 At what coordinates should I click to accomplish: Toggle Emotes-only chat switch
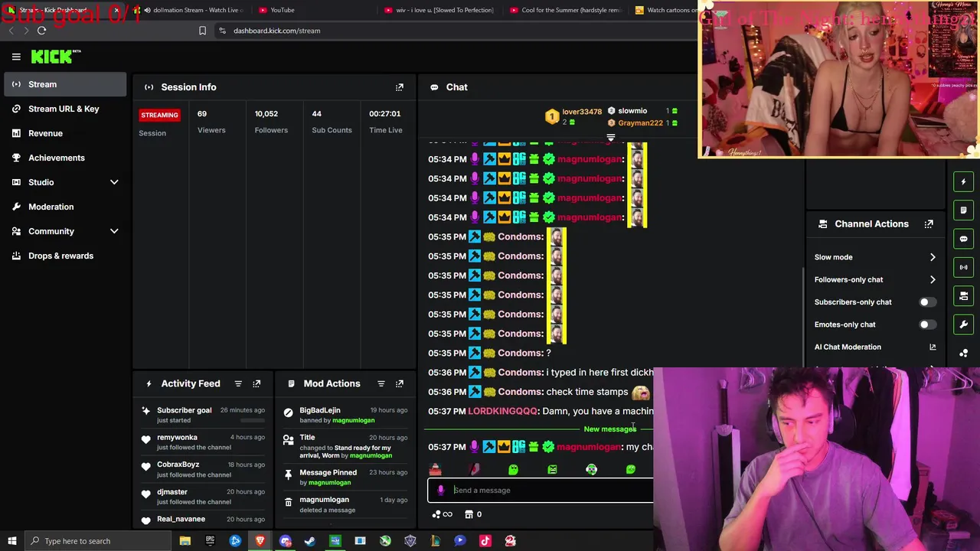click(x=926, y=324)
